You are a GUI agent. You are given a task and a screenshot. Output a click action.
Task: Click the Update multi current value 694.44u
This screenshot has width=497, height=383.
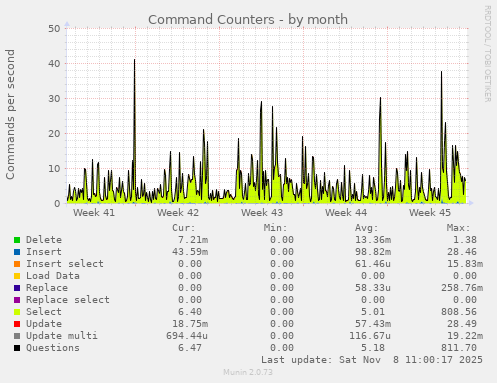[187, 336]
